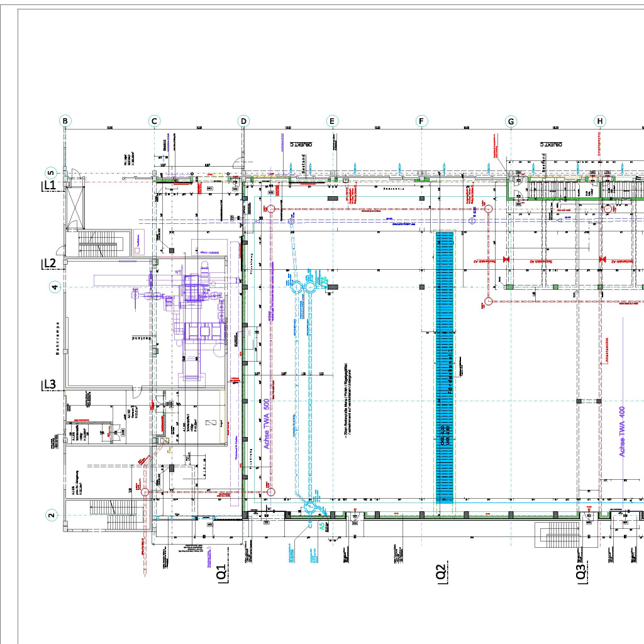644x644 pixels.
Task: Select section marker Q3
Action: (580, 574)
